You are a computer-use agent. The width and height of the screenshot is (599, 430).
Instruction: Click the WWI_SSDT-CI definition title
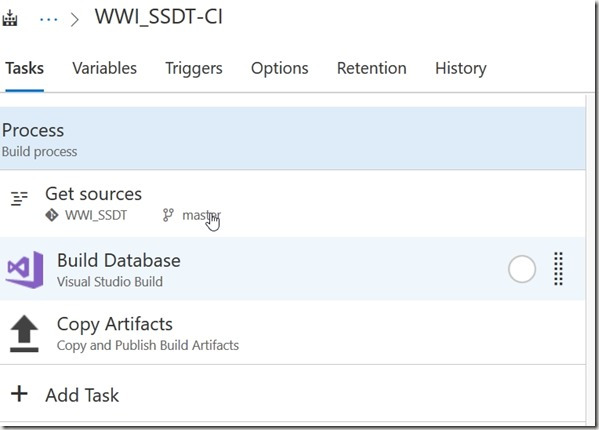(159, 17)
